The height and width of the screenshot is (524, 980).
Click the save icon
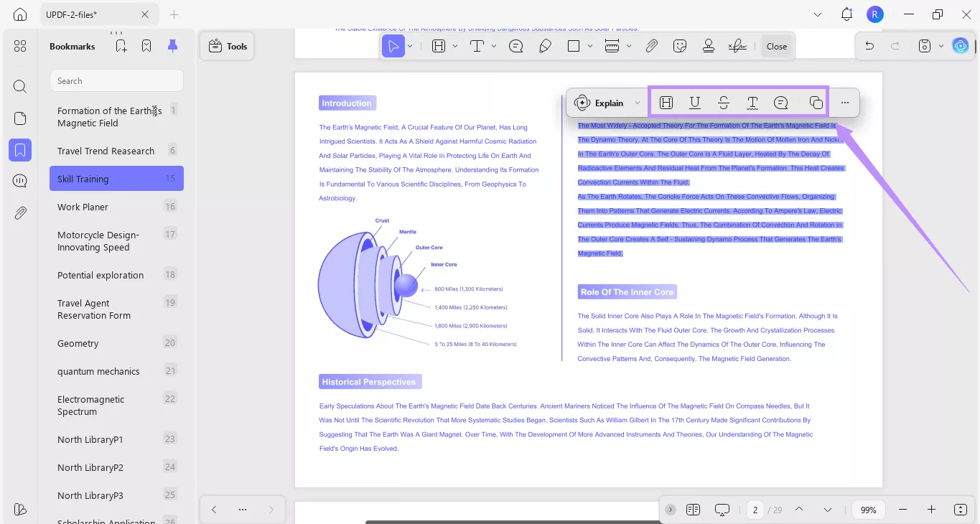[x=925, y=46]
